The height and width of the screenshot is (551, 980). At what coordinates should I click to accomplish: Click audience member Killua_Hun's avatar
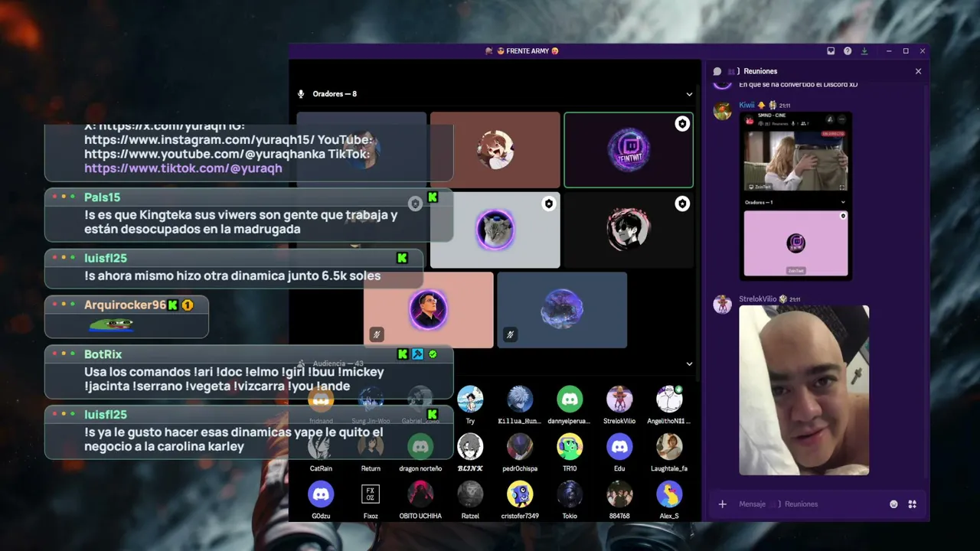tap(520, 399)
